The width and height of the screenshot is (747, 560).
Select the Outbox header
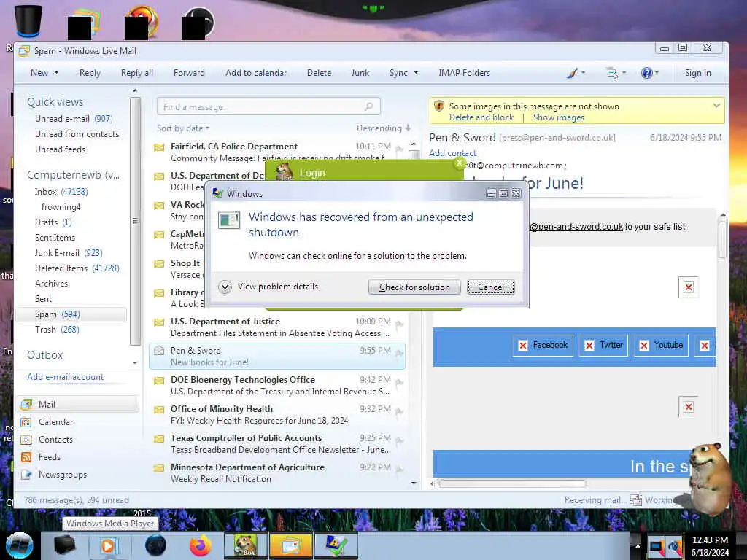click(44, 355)
